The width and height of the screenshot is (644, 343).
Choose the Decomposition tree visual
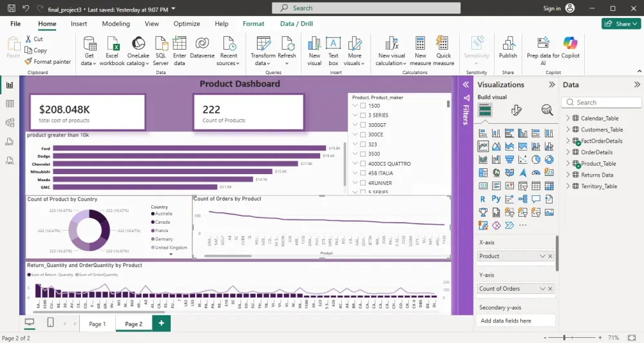pyautogui.click(x=522, y=199)
